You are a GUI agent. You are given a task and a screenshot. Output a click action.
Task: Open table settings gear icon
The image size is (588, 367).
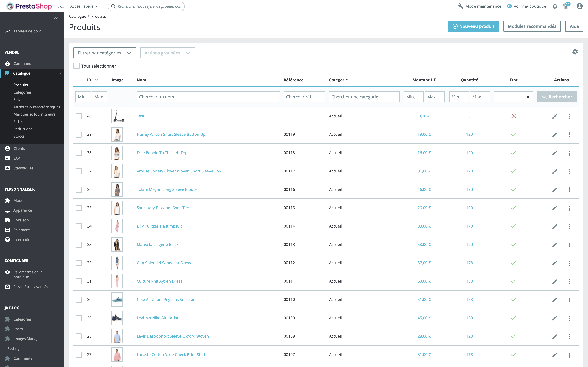click(x=575, y=52)
